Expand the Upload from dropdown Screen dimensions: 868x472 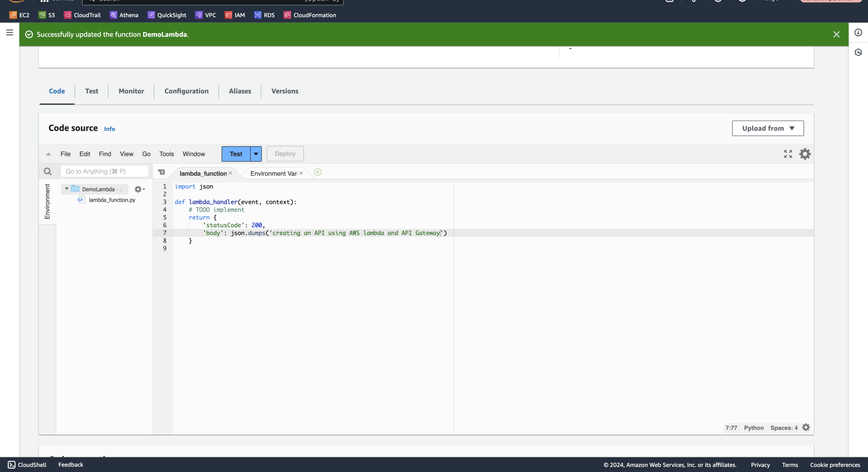(x=768, y=128)
